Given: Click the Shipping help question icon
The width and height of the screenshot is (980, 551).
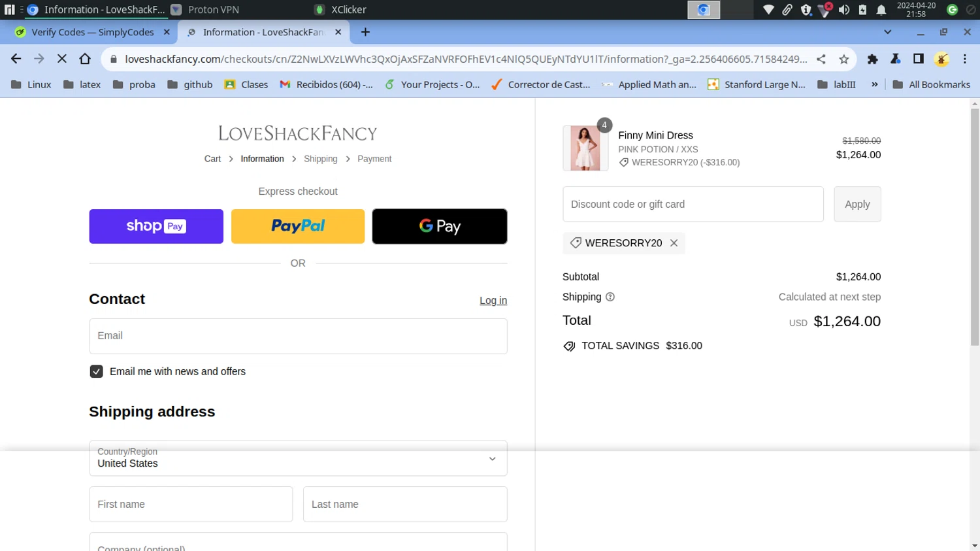Looking at the screenshot, I should click(610, 297).
